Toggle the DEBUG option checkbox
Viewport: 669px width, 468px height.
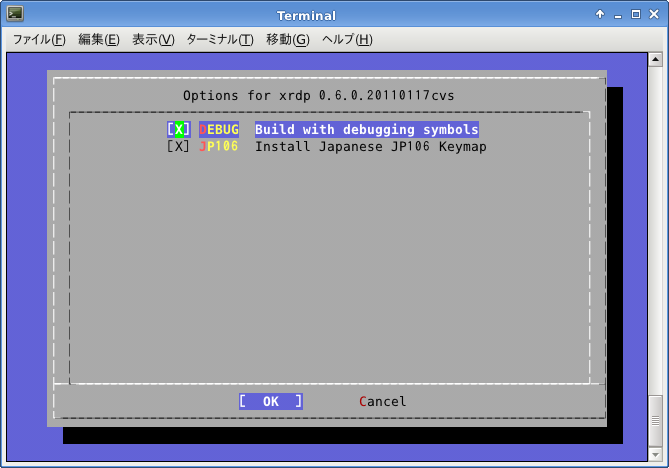click(178, 129)
